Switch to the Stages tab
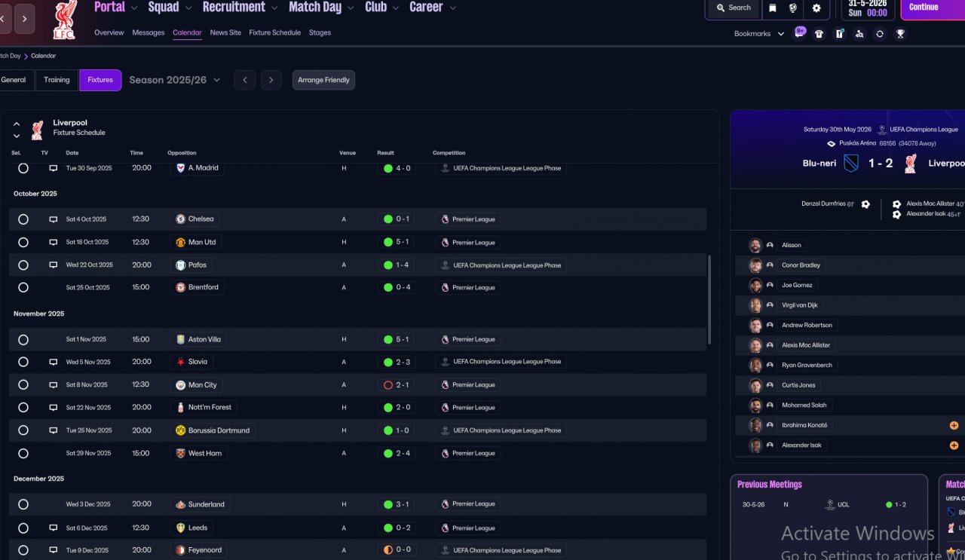 pos(320,32)
